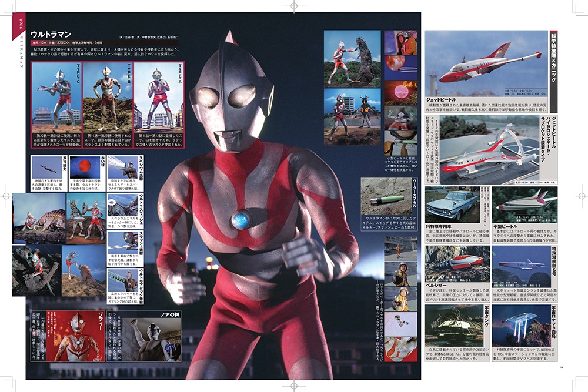The width and height of the screenshot is (588, 392).
Task: Open photo of man standing on the street
Action: (x=401, y=249)
